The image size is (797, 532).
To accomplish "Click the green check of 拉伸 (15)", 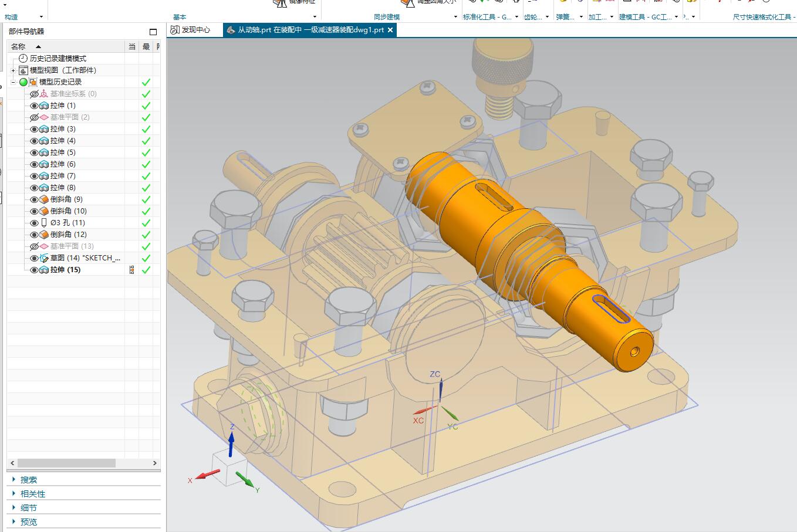I will coord(146,270).
